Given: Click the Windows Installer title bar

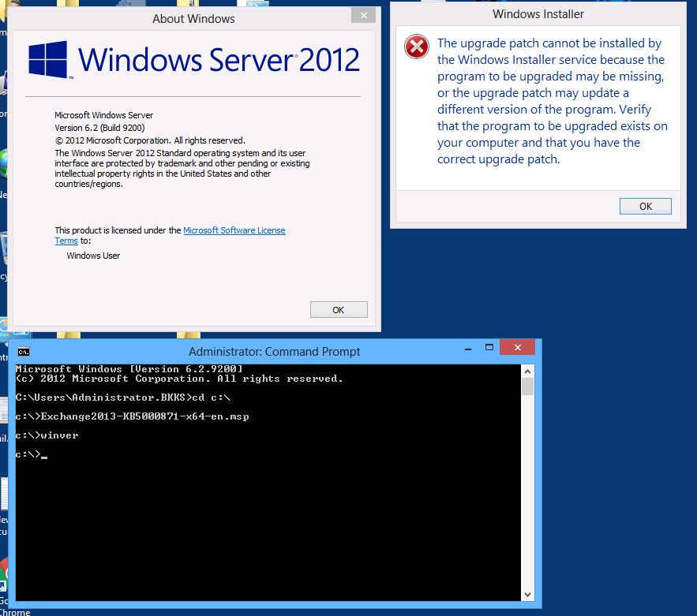Looking at the screenshot, I should [x=538, y=14].
